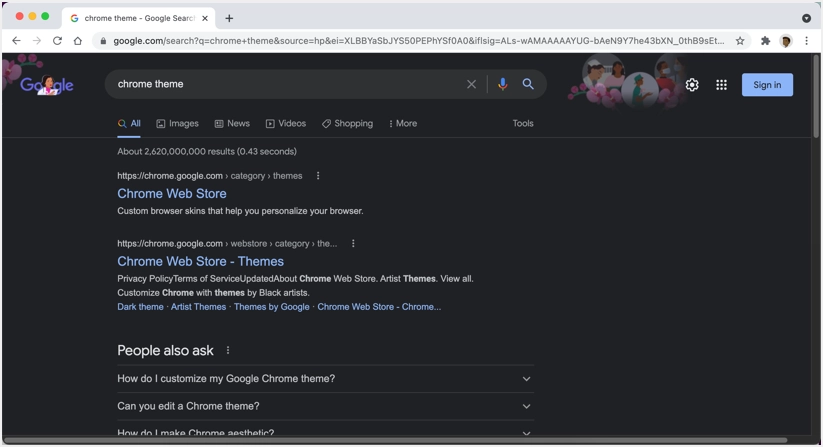This screenshot has width=823, height=447.
Task: Clear the search box with X icon
Action: [x=471, y=84]
